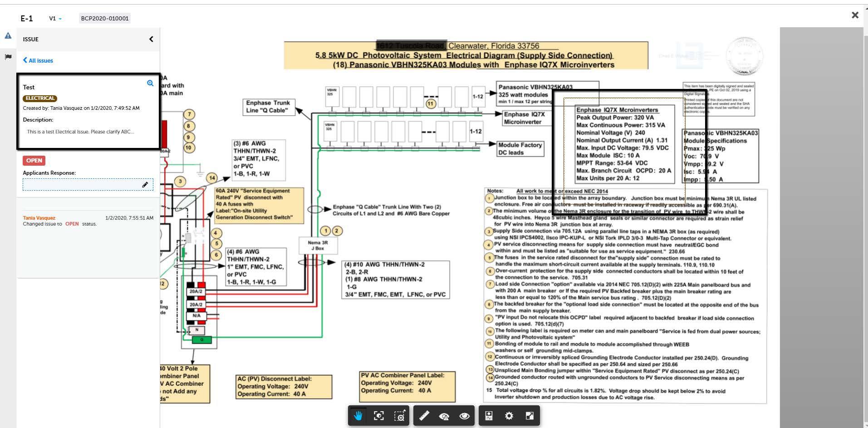Click the 'Enphase IQ7X Mcroinverters' specification heading
Image resolution: width=868 pixels, height=428 pixels.
coord(617,110)
